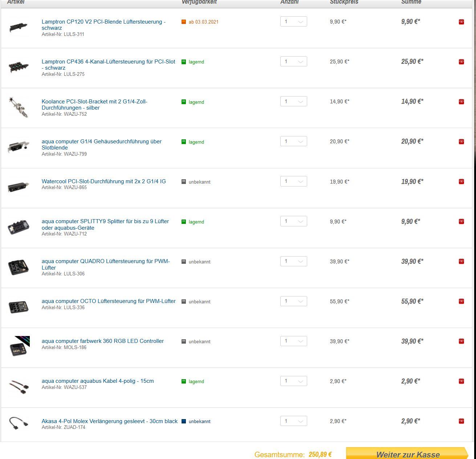This screenshot has height=459, width=476.
Task: Select the total '250,89 €'
Action: point(320,454)
